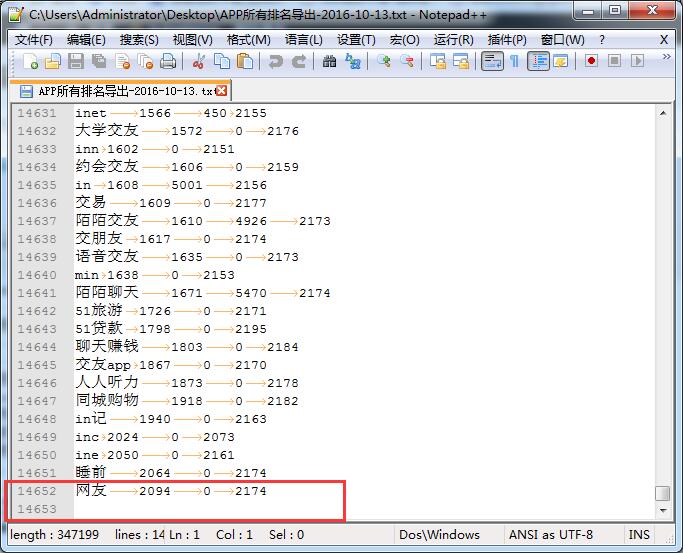
Task: Click the New file toolbar icon
Action: pyautogui.click(x=30, y=61)
